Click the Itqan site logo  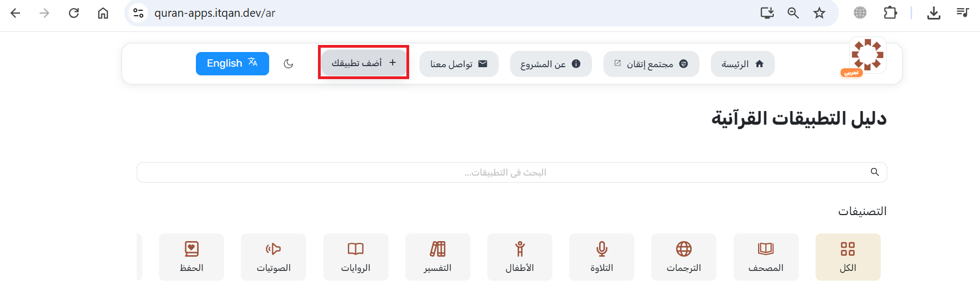tap(867, 55)
